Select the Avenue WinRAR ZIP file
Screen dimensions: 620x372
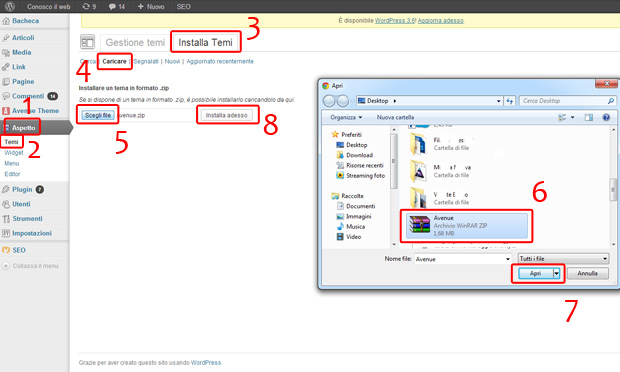(x=466, y=226)
